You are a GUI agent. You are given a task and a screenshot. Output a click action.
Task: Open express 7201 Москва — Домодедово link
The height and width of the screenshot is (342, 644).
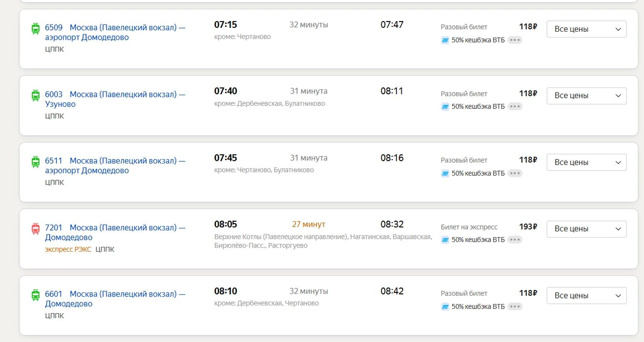click(x=115, y=232)
